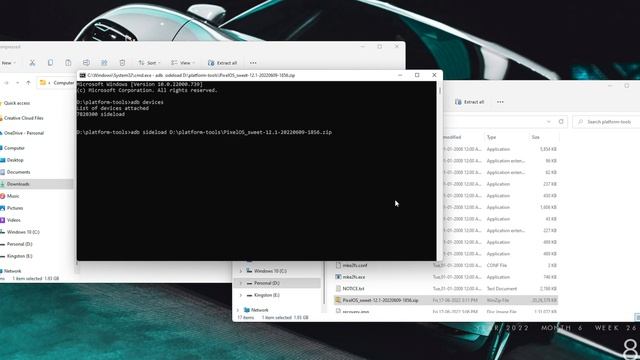Open Windows 10 (C:) in left Explorer pane
Image resolution: width=640 pixels, height=360 pixels.
23,232
